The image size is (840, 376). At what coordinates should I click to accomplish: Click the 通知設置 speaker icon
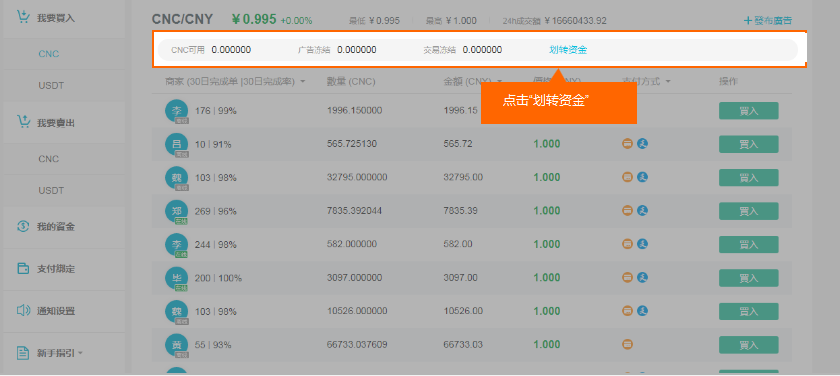(x=23, y=311)
